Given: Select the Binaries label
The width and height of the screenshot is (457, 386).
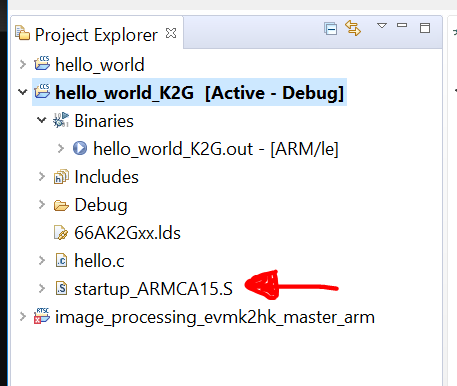Looking at the screenshot, I should 104,121.
